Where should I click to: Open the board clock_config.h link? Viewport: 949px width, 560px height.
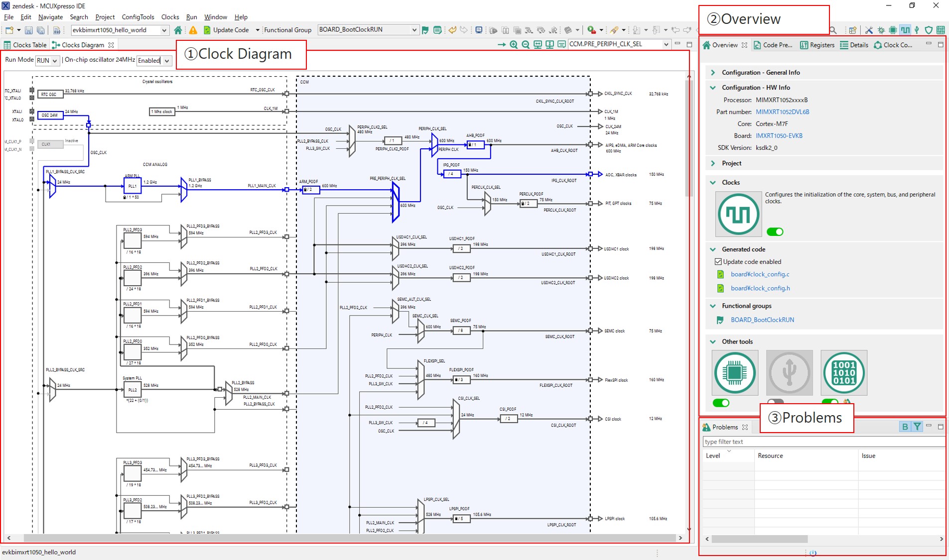point(760,288)
